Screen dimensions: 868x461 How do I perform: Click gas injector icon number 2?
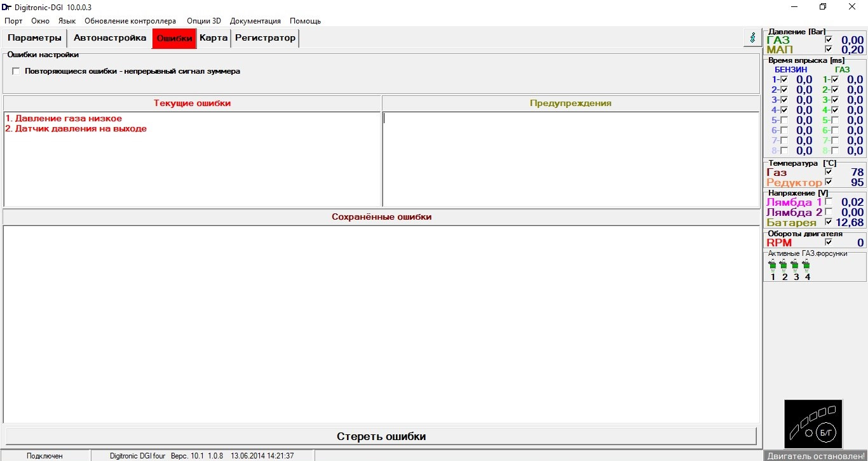(x=784, y=265)
